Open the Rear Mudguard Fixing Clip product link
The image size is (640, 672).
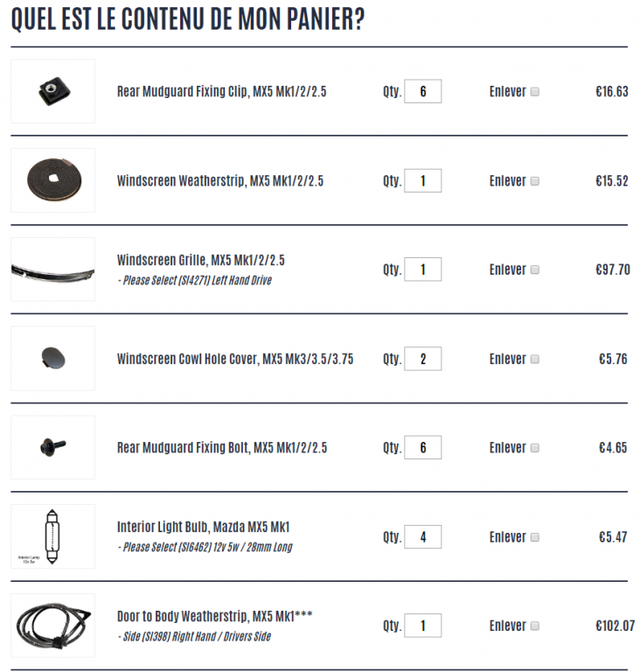221,92
